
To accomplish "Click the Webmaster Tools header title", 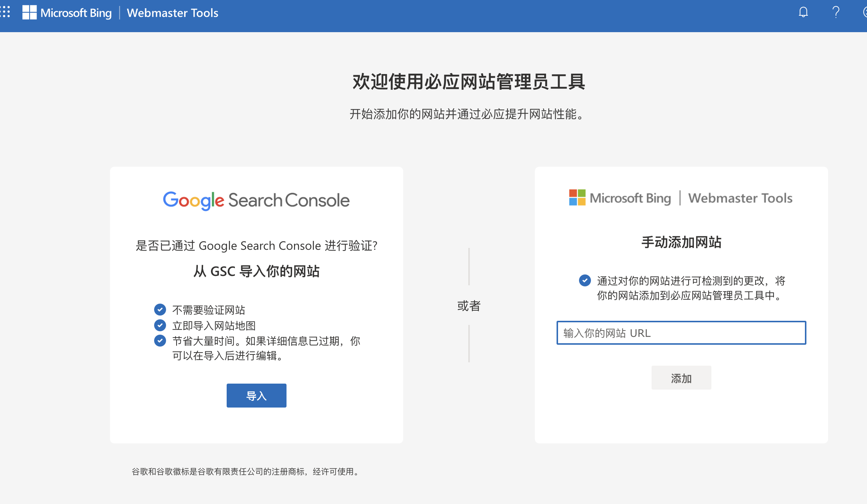I will click(x=172, y=13).
